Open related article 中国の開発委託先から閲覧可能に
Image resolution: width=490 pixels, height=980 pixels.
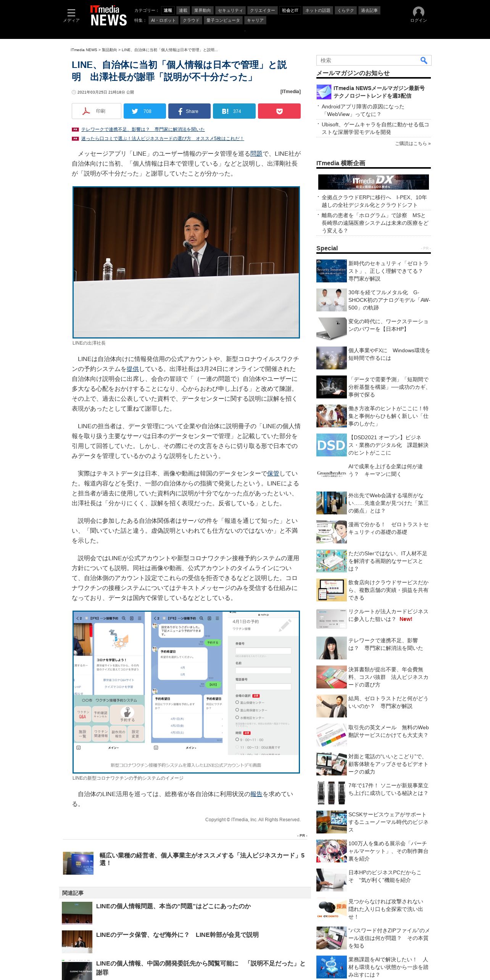[x=201, y=968]
